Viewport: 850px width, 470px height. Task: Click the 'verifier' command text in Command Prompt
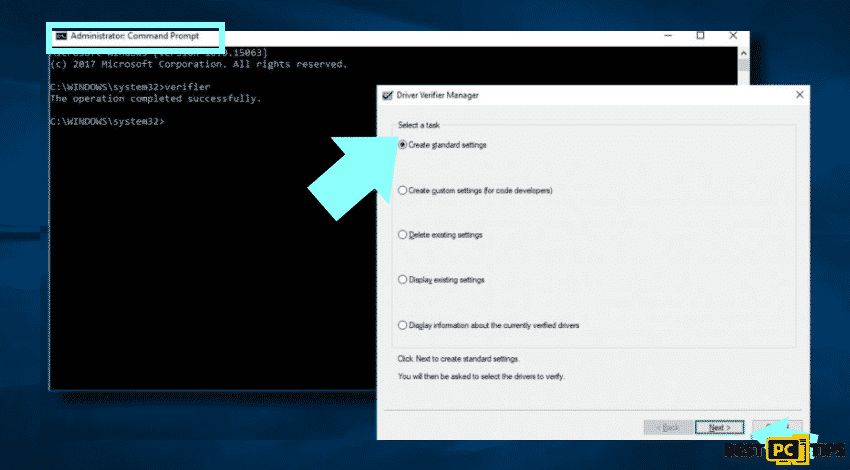point(187,87)
